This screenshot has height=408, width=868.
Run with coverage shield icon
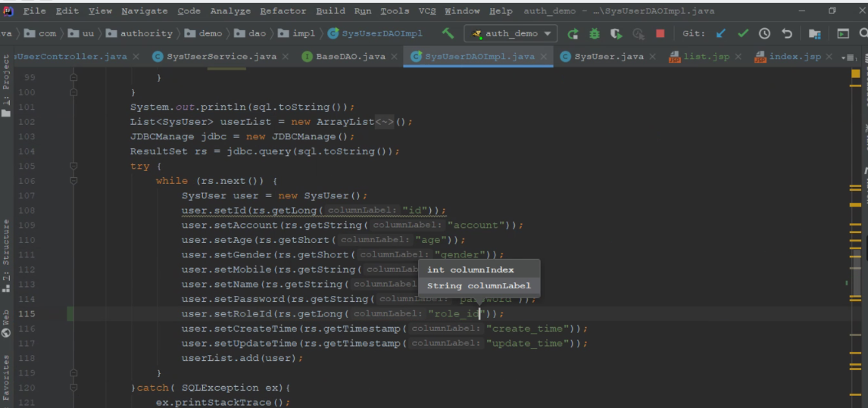tap(617, 34)
